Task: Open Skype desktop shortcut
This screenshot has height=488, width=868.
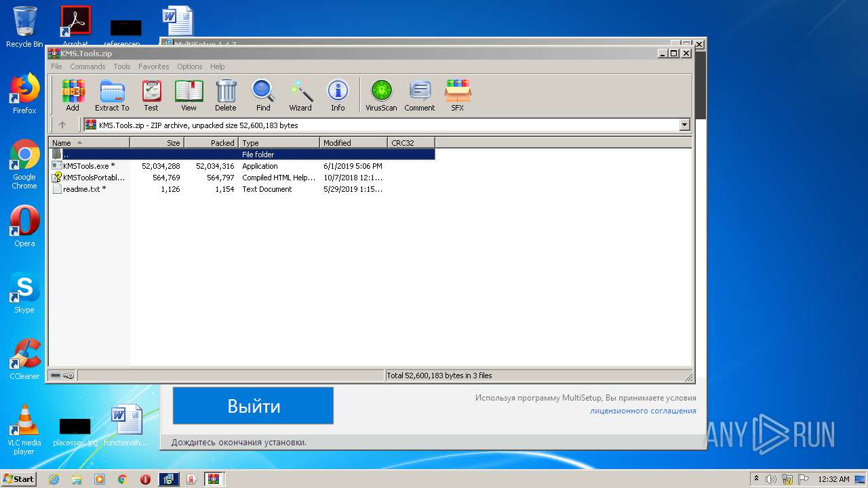Action: [x=24, y=293]
